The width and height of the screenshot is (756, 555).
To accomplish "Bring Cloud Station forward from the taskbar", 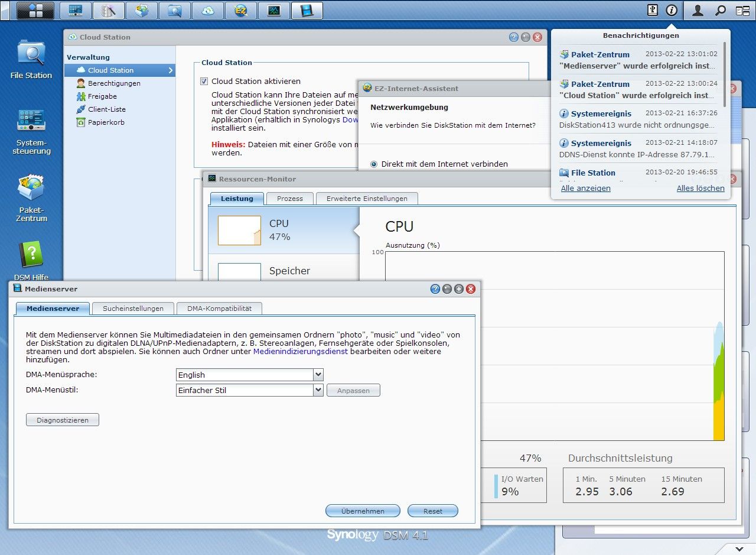I will pos(208,10).
